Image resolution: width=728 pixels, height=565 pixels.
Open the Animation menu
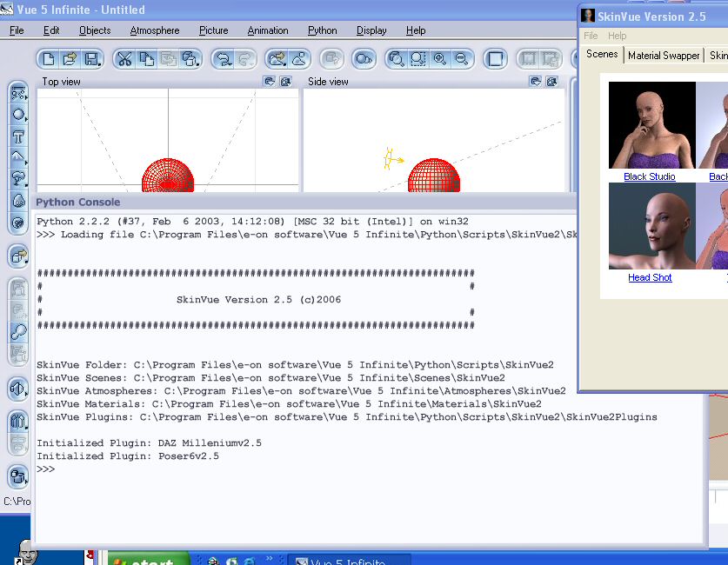click(268, 30)
